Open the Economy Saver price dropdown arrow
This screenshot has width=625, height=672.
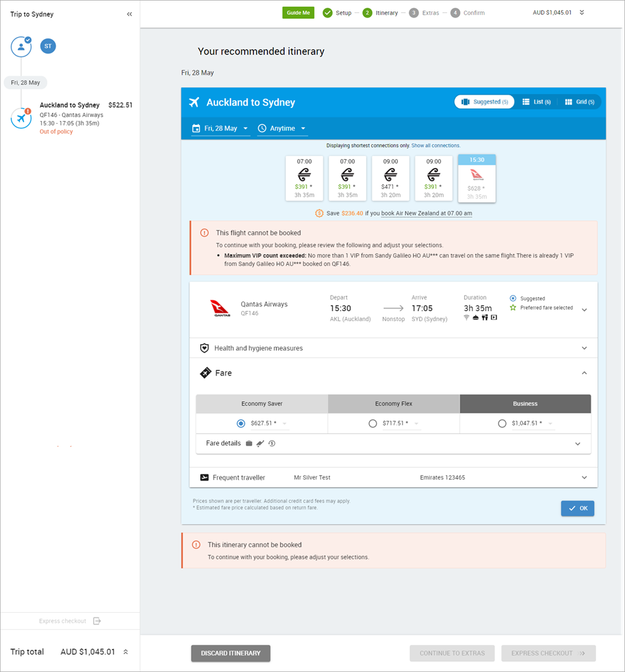[x=285, y=423]
